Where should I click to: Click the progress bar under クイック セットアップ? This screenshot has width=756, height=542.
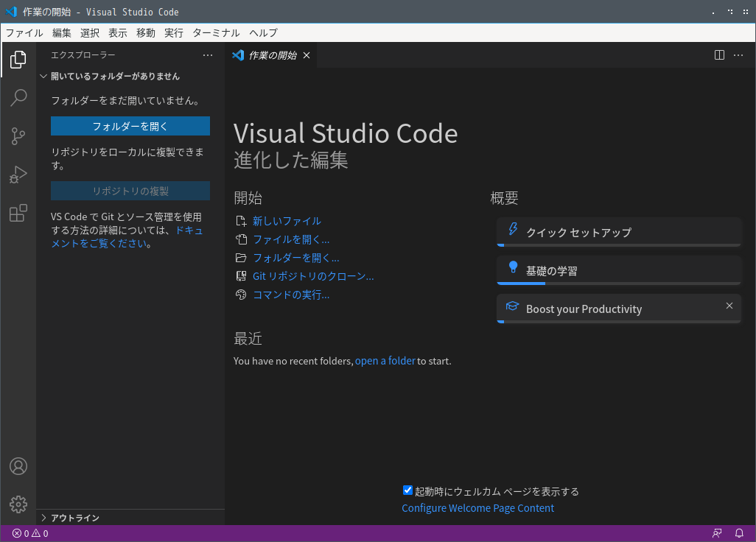coord(619,245)
